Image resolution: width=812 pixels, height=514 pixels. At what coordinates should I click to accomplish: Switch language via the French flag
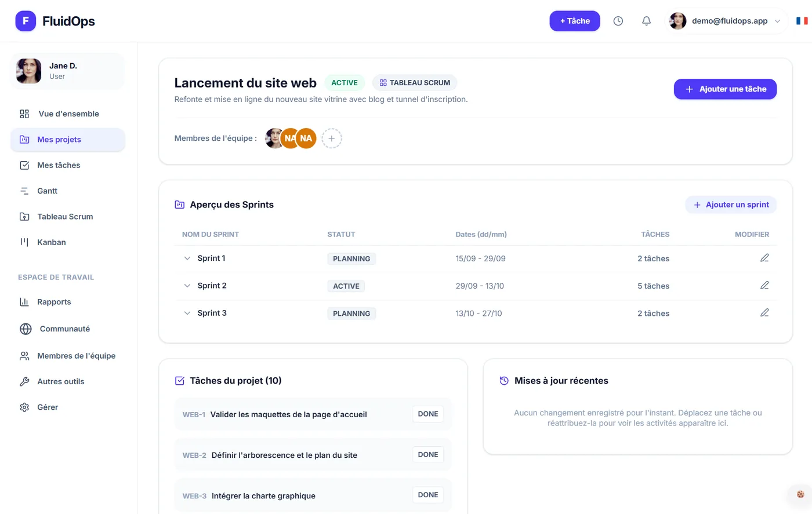[802, 21]
